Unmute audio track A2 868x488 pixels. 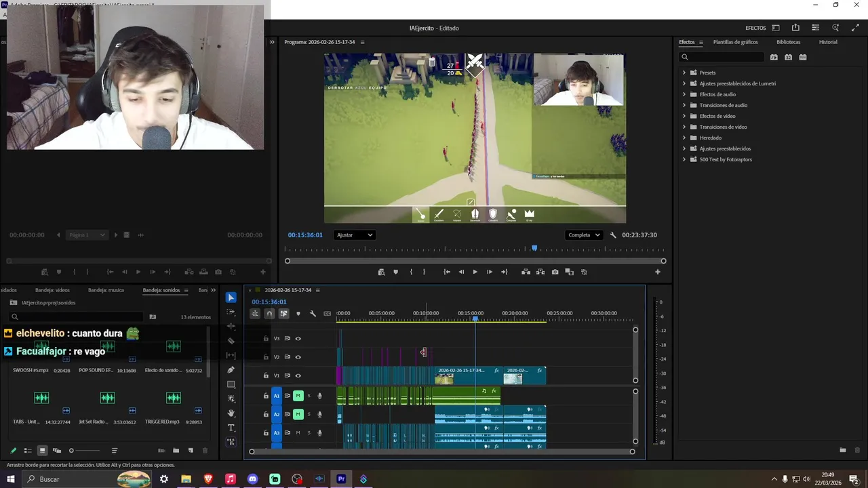click(298, 414)
